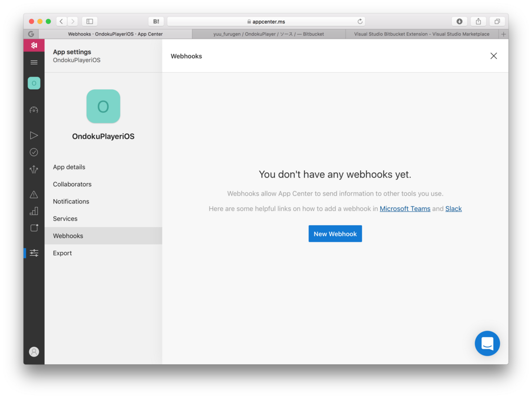532x398 pixels.
Task: Show all Safari tabs overview
Action: click(x=497, y=21)
